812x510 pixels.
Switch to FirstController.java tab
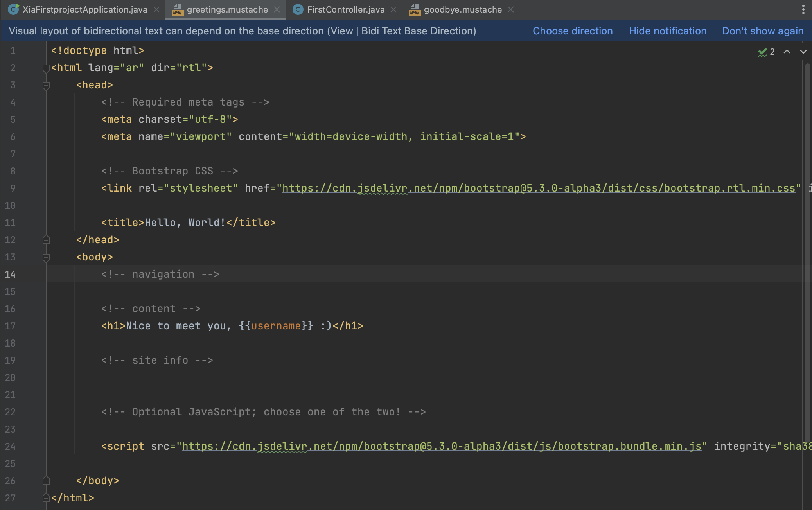click(346, 9)
